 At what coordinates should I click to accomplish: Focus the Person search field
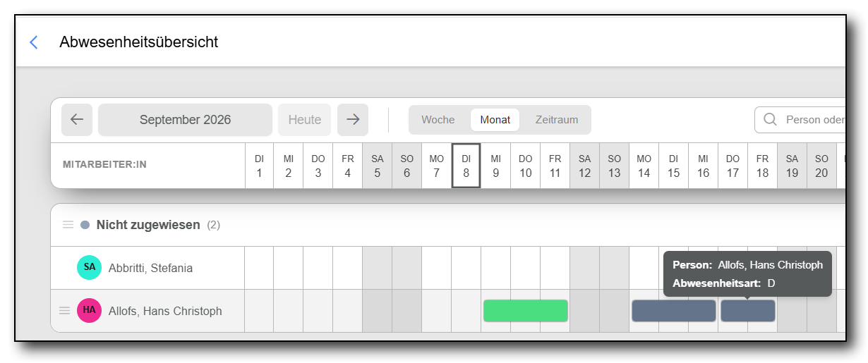804,120
